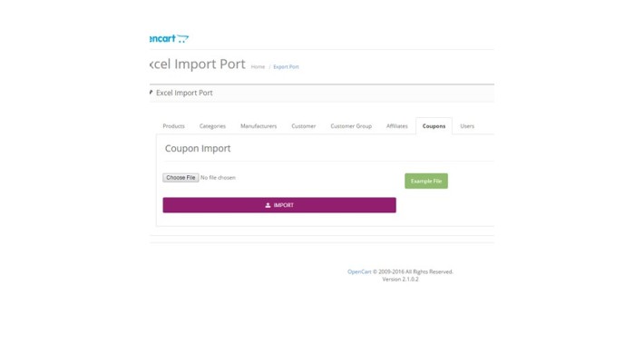Click the No file chosen text

[x=218, y=178]
